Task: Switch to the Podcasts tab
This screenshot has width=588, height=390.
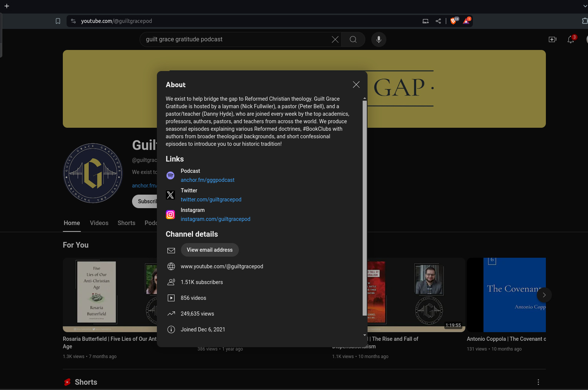Action: pos(151,223)
